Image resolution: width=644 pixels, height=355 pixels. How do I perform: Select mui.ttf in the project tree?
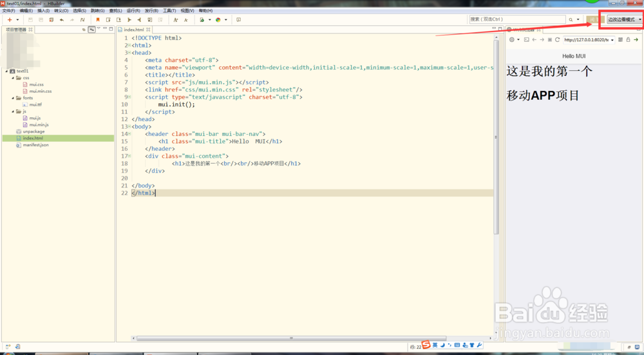tap(35, 104)
